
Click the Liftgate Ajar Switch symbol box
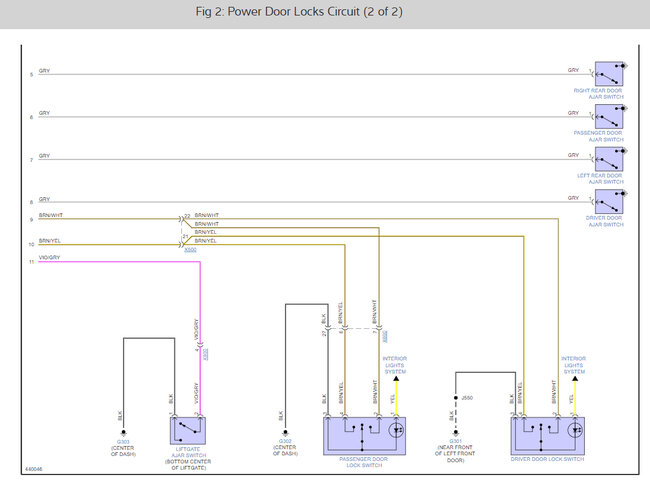[188, 431]
